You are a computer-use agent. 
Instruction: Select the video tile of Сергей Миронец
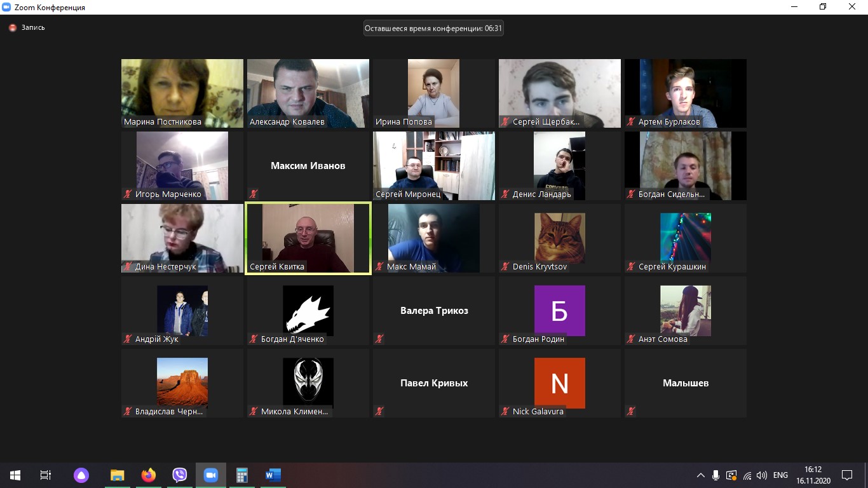434,166
